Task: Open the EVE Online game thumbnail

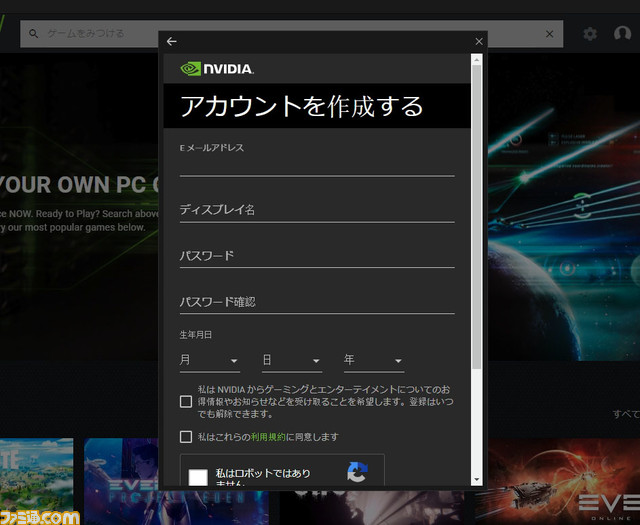Action: point(564,482)
